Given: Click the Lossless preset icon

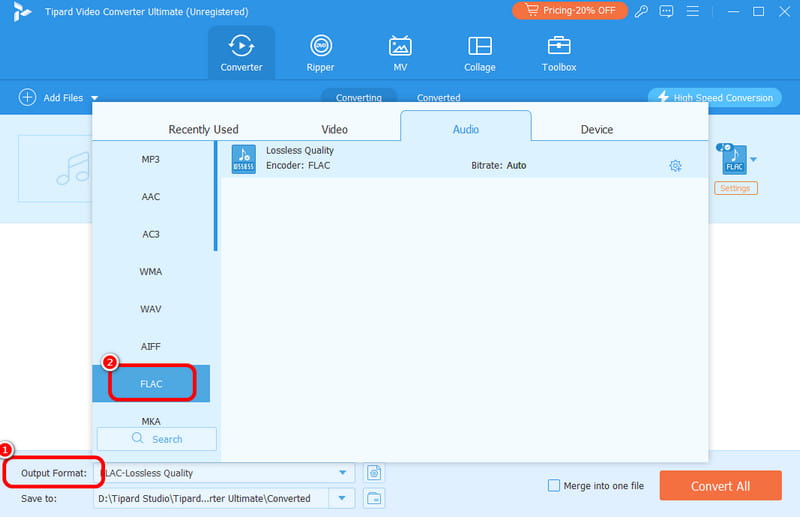Looking at the screenshot, I should tap(243, 159).
